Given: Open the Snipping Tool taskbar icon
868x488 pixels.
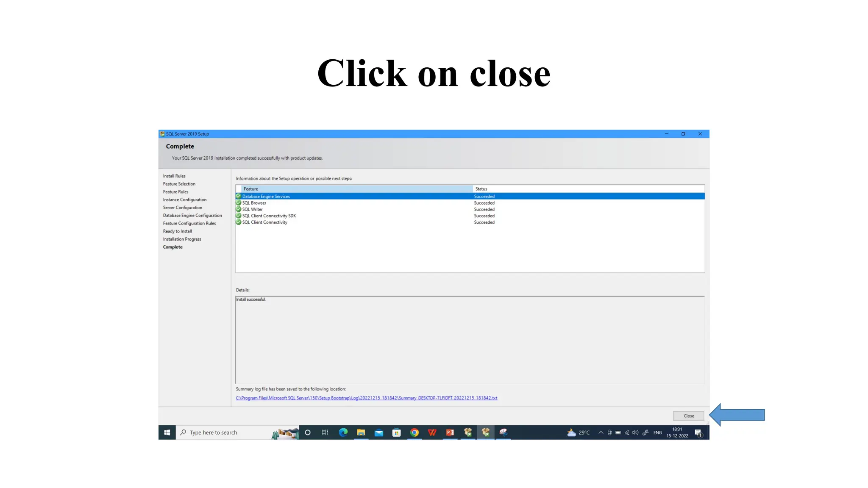Looking at the screenshot, I should (504, 433).
